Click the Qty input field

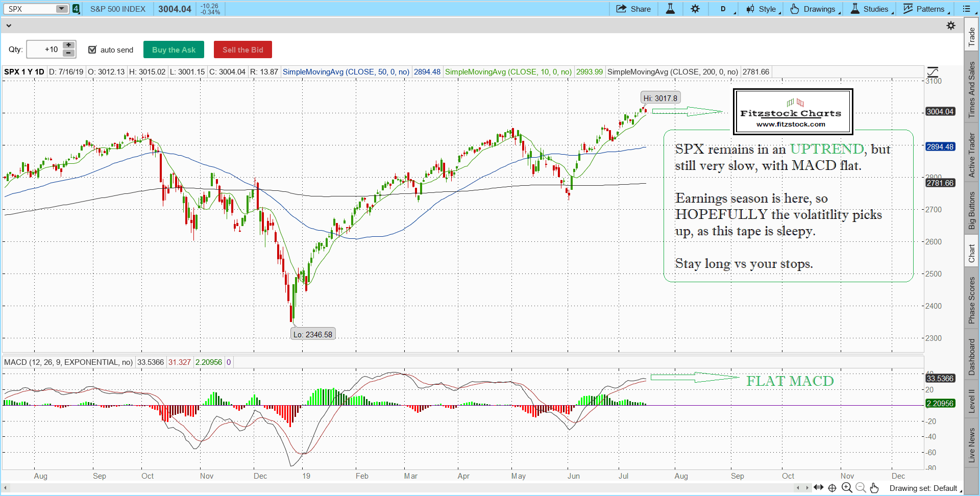pos(45,49)
